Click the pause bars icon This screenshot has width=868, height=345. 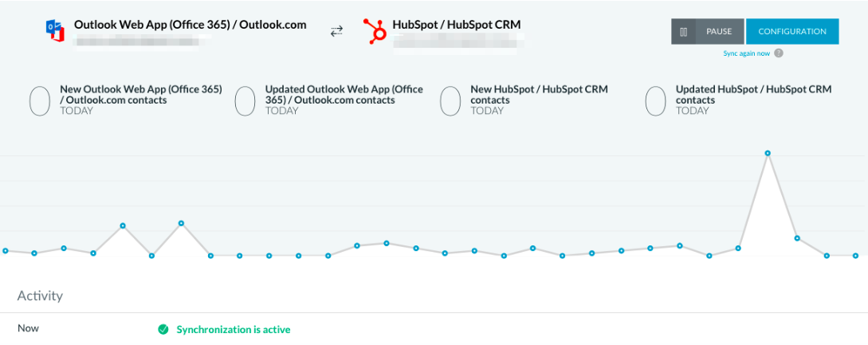tap(684, 32)
